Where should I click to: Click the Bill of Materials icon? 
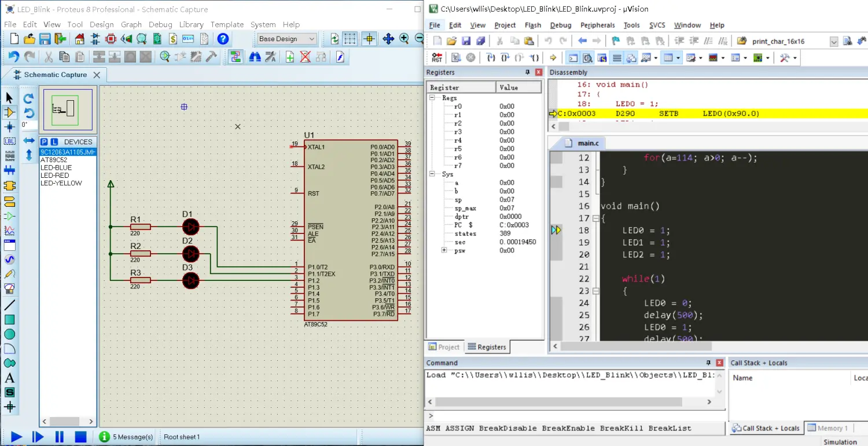pyautogui.click(x=173, y=39)
